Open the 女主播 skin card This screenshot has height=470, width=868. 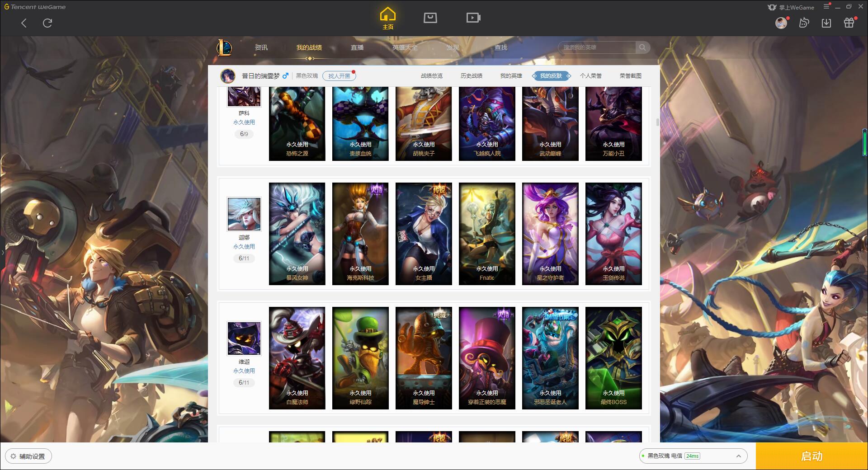click(x=424, y=234)
